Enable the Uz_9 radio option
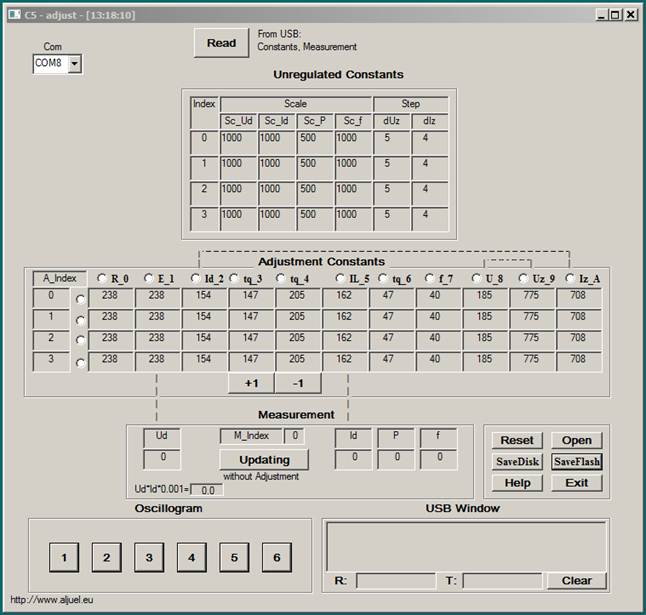The width and height of the screenshot is (646, 615). click(x=523, y=278)
